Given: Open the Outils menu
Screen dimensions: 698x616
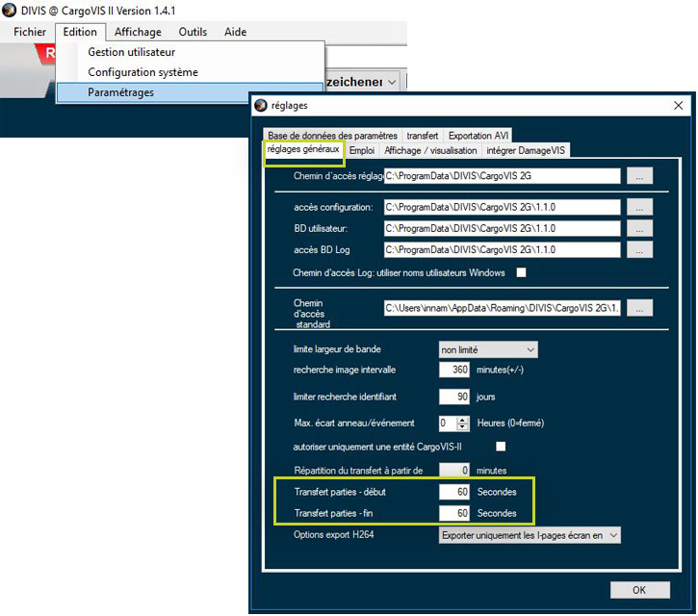Looking at the screenshot, I should [193, 32].
